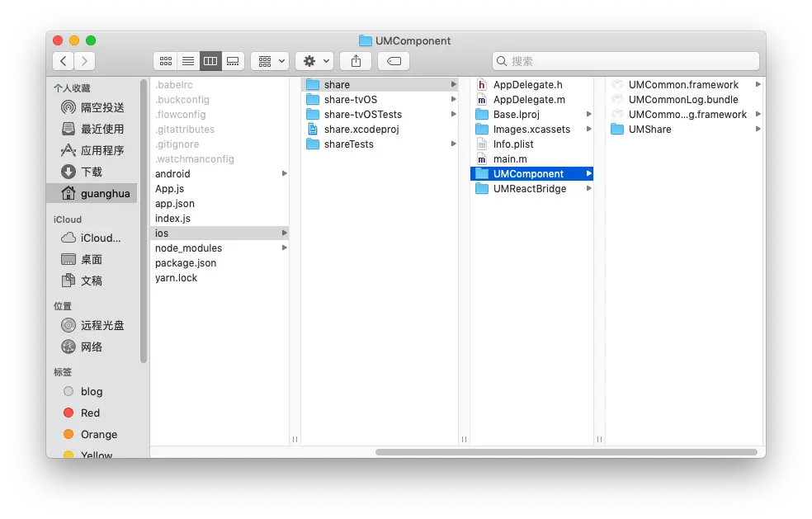This screenshot has width=812, height=519.
Task: Switch to icon grid view
Action: point(166,61)
